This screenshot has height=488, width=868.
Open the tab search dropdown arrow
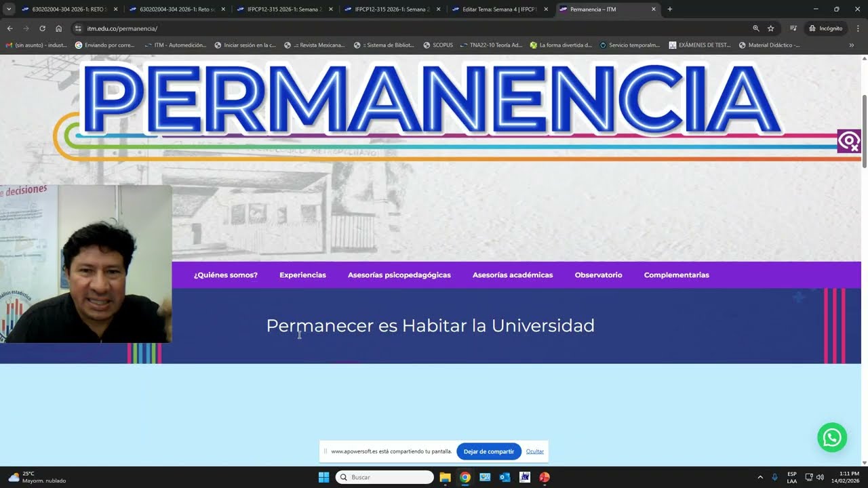click(x=9, y=9)
